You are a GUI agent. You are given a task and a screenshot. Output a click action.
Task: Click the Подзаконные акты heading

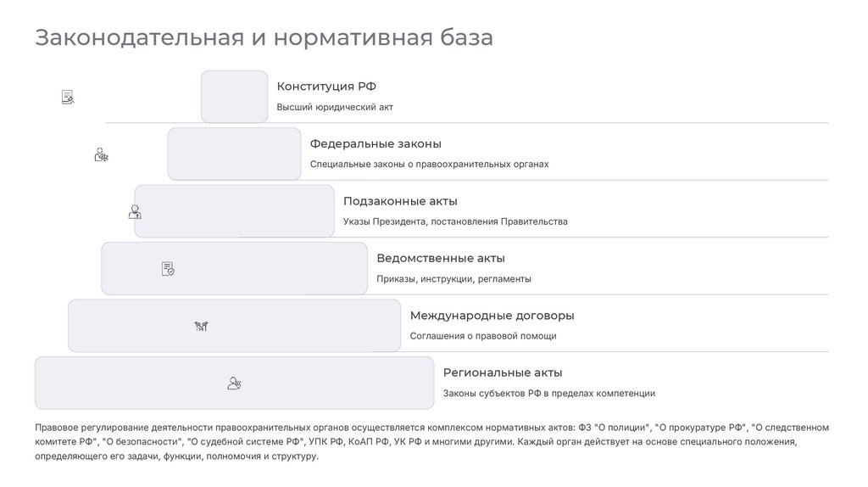400,201
